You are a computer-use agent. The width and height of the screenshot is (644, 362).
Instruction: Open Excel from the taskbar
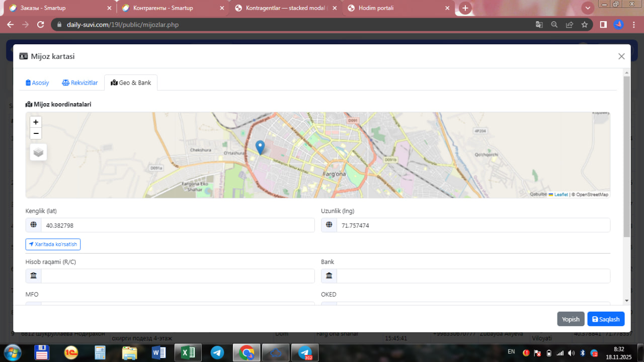point(187,353)
